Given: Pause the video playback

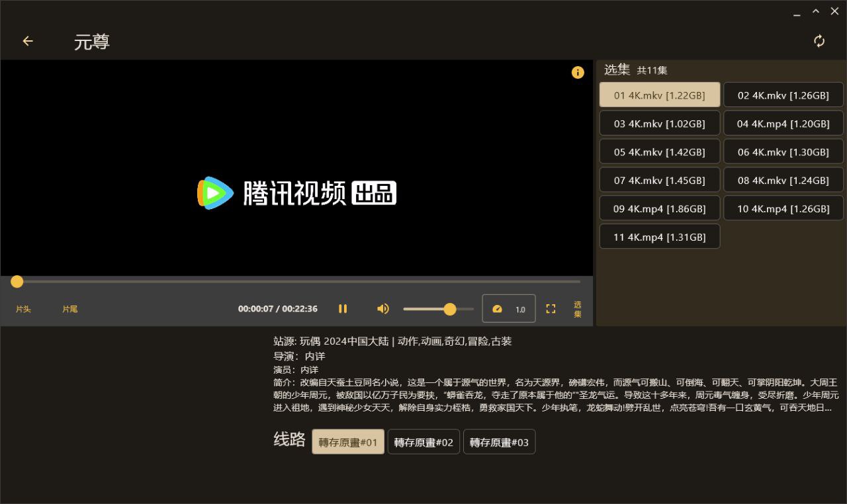Looking at the screenshot, I should [x=343, y=309].
